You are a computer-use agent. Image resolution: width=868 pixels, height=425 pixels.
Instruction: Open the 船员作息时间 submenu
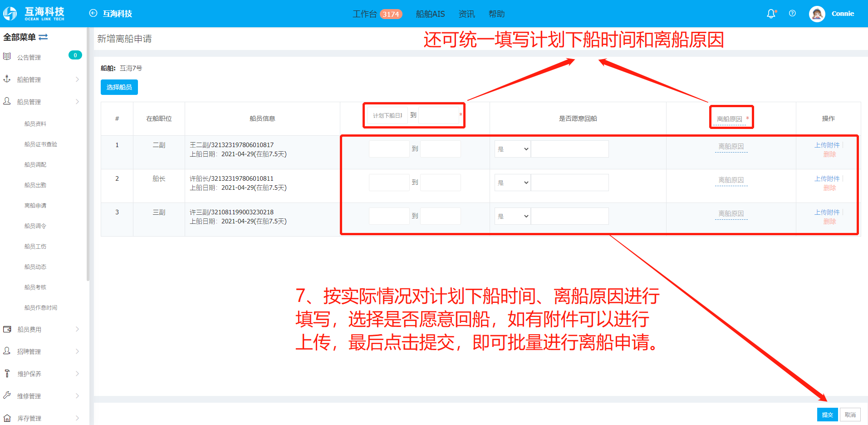pos(41,307)
